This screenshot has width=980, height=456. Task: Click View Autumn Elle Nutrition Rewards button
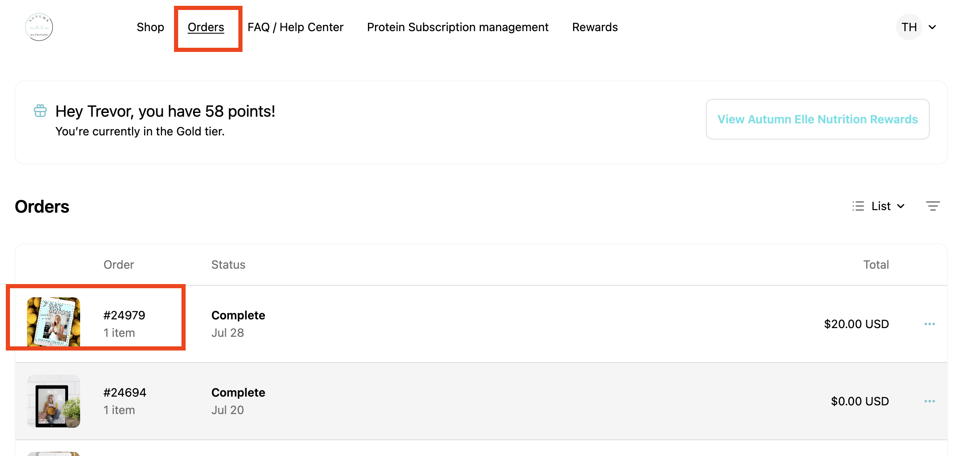[x=818, y=119]
